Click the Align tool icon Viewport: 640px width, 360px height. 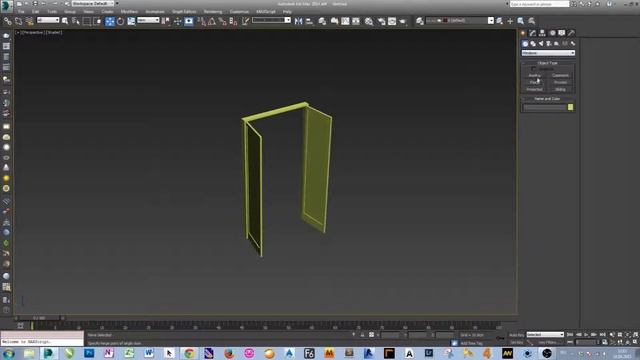pos(309,21)
